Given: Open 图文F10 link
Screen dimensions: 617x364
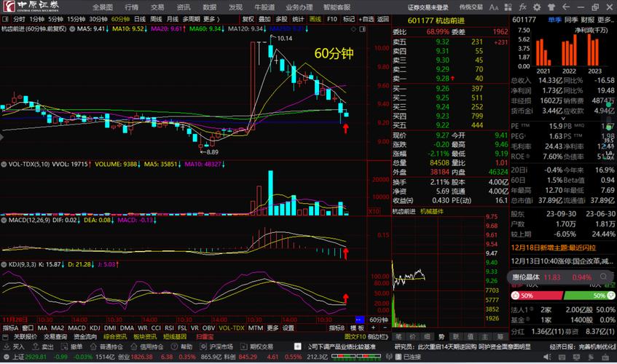Looking at the screenshot, I should click(x=355, y=337).
